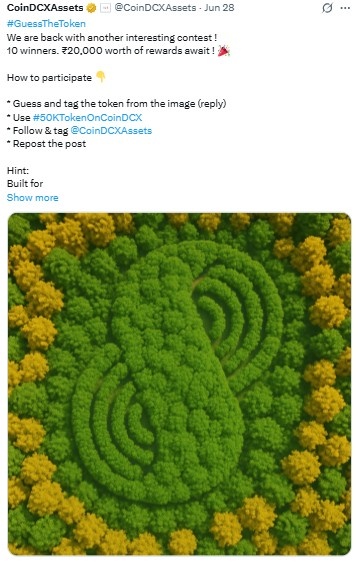Open the #GuessTheToken hashtag

pyautogui.click(x=46, y=24)
